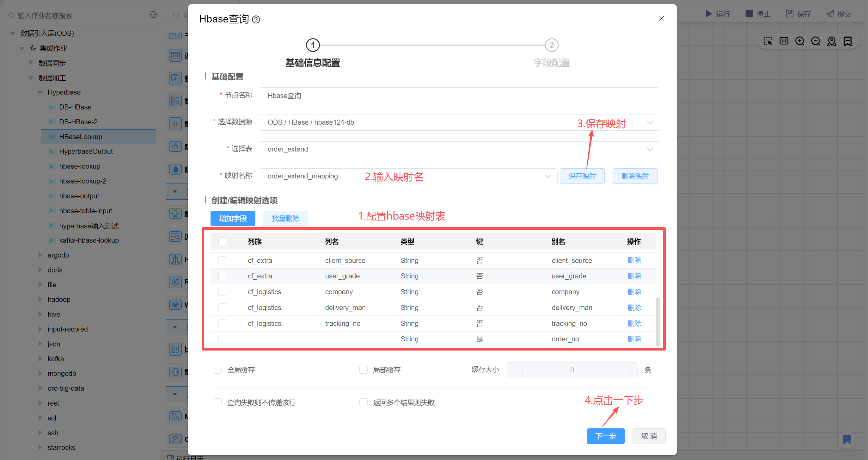The height and width of the screenshot is (460, 868).
Task: Click the blue bookmark icon at bottom right
Action: 847,439
